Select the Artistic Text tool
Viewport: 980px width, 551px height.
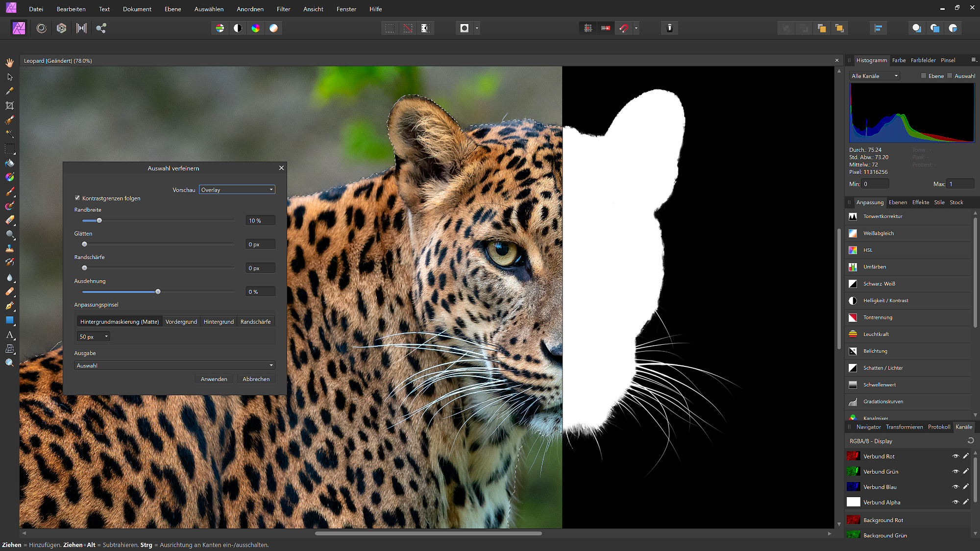[9, 335]
